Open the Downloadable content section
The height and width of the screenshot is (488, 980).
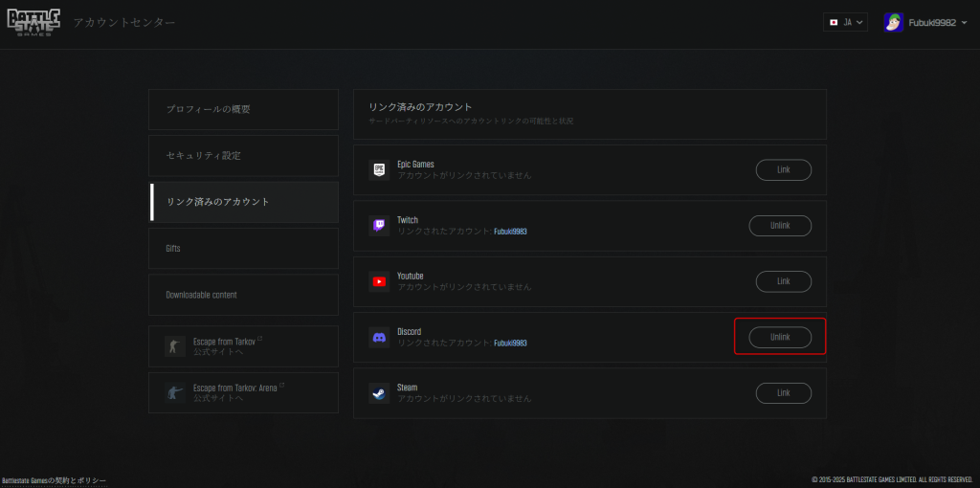coord(243,295)
